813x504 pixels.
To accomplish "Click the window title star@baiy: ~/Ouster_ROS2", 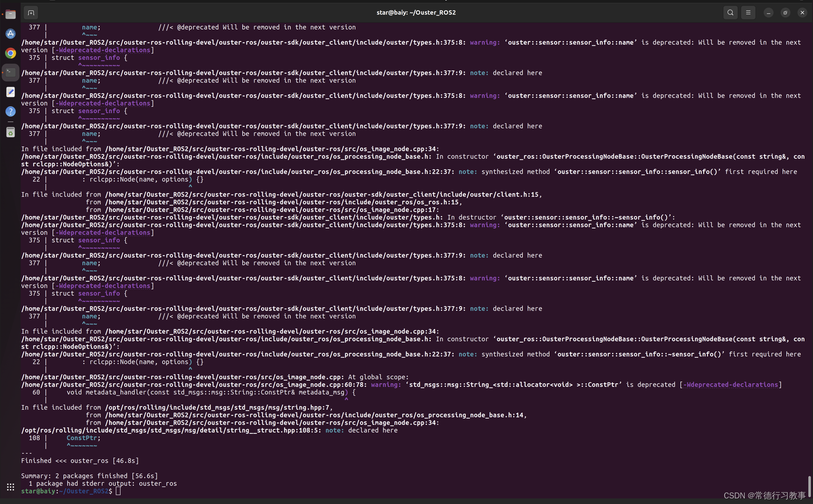I will [x=416, y=12].
